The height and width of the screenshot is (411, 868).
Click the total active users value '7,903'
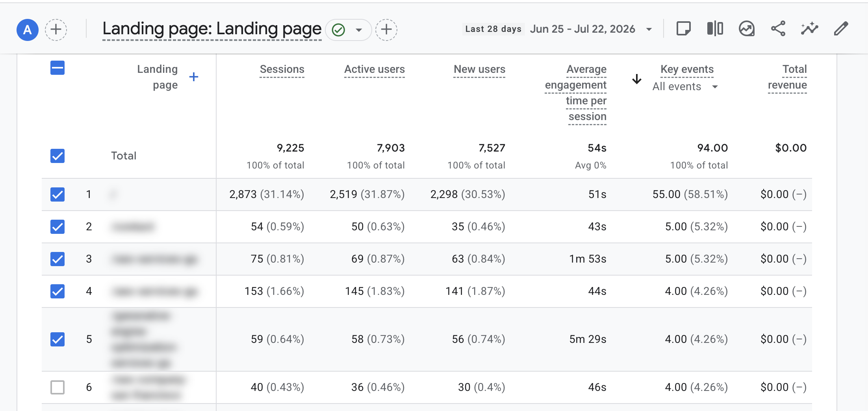(x=391, y=148)
